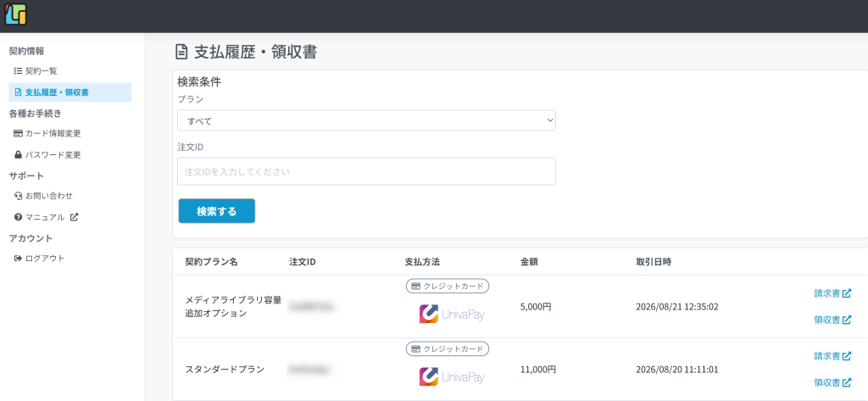Click ログアウト in the sidebar
Viewport: 868px width, 401px height.
click(39, 258)
